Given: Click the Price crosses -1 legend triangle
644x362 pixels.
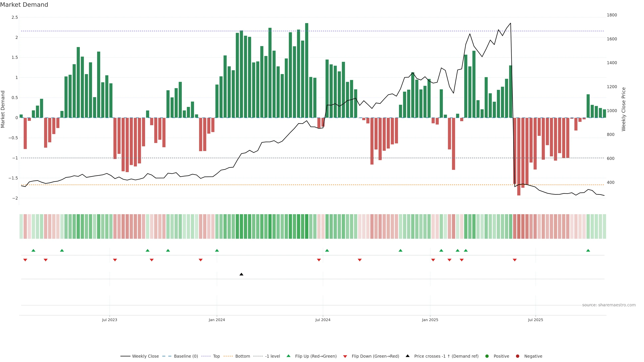Looking at the screenshot, I should click(408, 356).
